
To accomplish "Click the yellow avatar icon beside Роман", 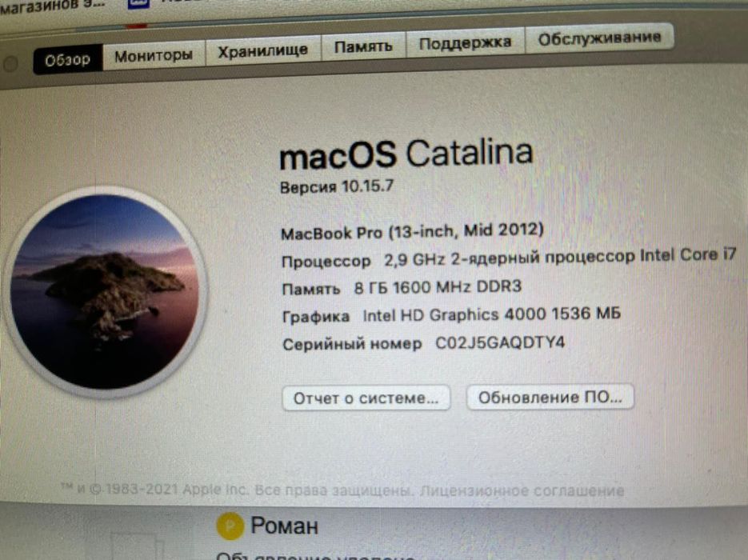I will coord(230,525).
